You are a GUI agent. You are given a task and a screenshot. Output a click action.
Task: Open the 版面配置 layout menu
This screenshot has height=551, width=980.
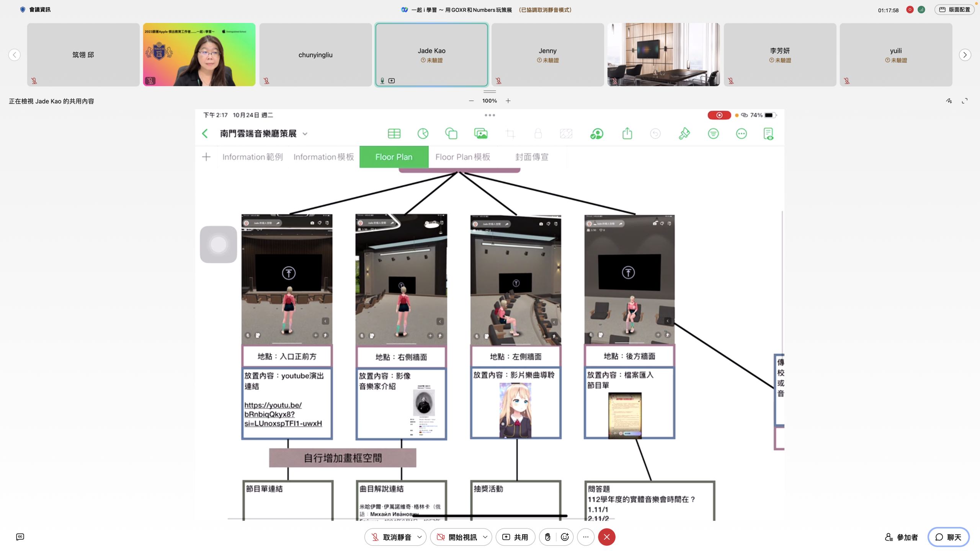pyautogui.click(x=955, y=10)
